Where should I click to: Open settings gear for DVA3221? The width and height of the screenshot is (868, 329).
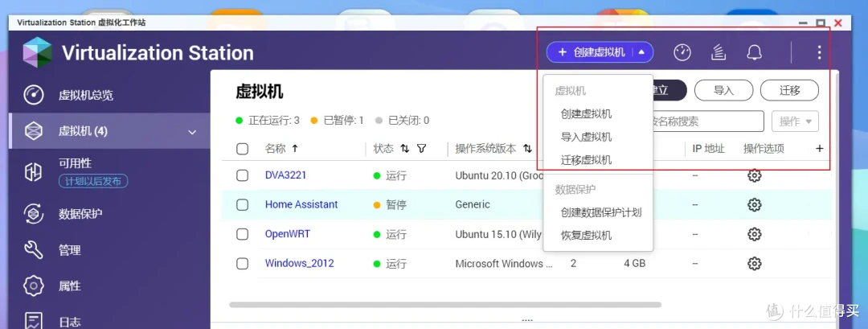tap(754, 175)
